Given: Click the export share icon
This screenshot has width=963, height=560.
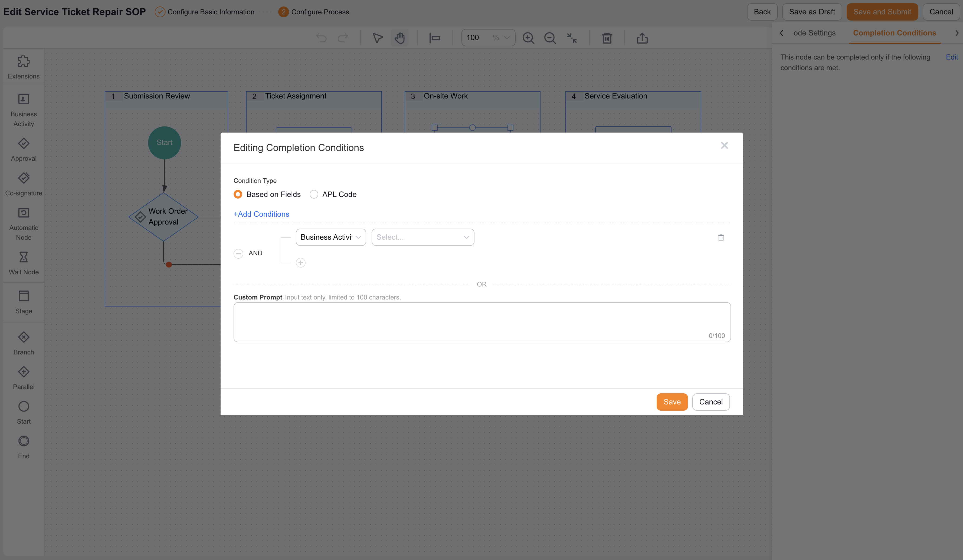Looking at the screenshot, I should pos(642,38).
